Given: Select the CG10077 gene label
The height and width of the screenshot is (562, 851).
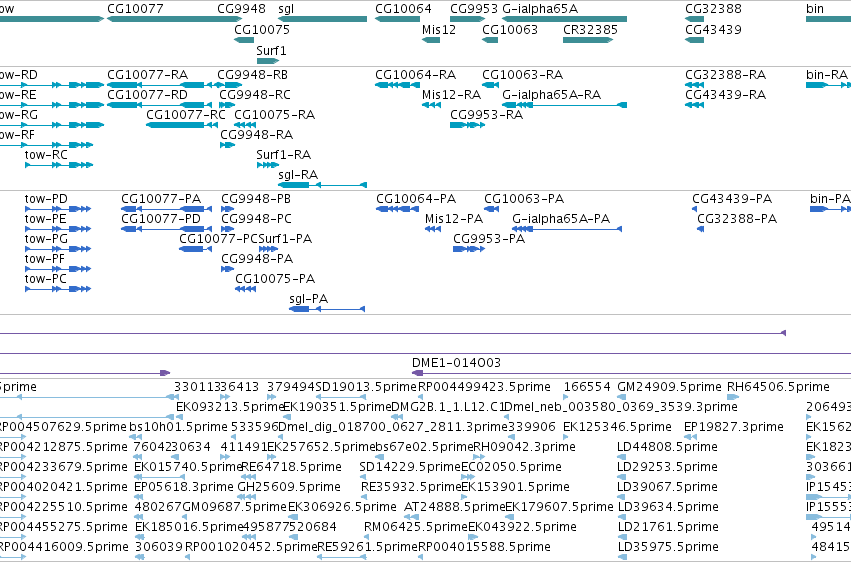Looking at the screenshot, I should (135, 9).
